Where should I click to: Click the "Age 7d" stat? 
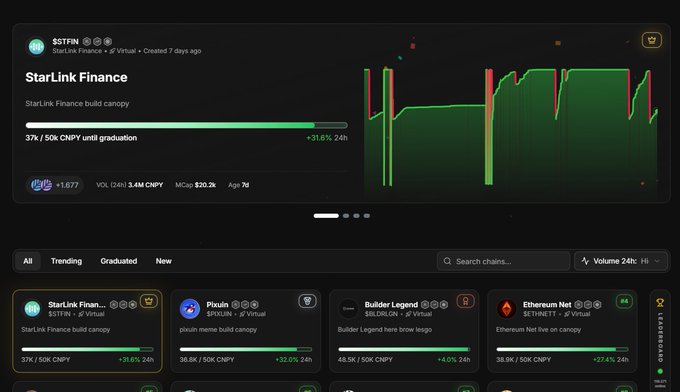pos(239,185)
